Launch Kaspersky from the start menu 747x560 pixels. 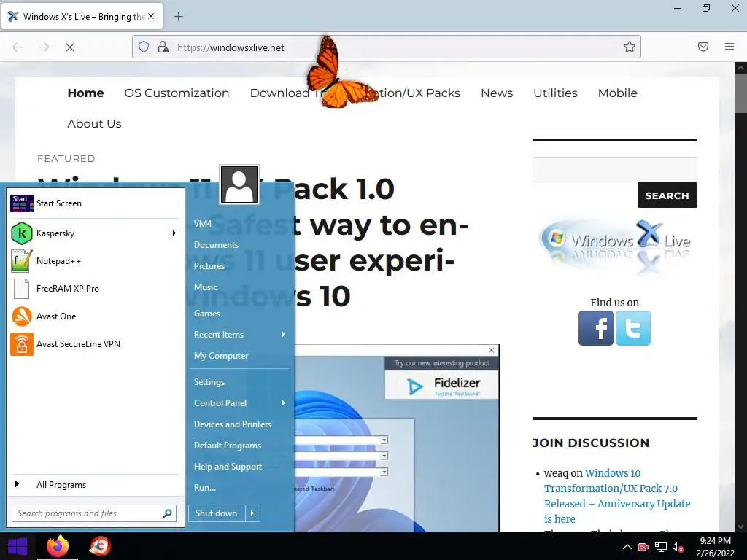pos(93,233)
